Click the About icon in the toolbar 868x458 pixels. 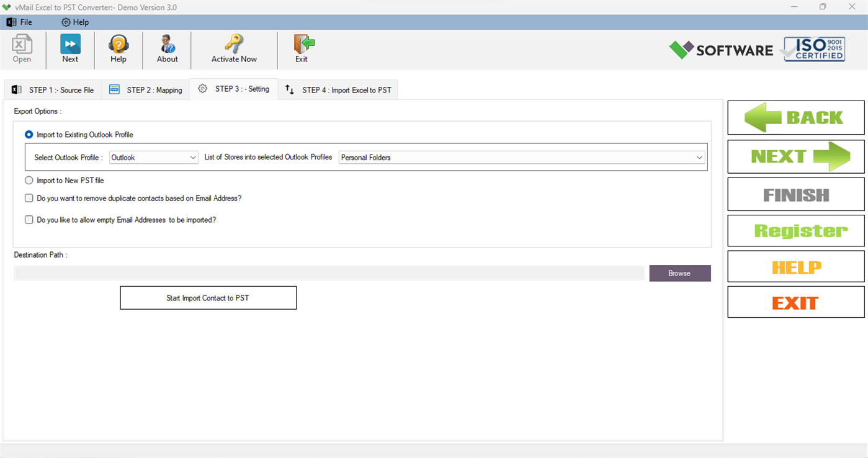point(167,48)
